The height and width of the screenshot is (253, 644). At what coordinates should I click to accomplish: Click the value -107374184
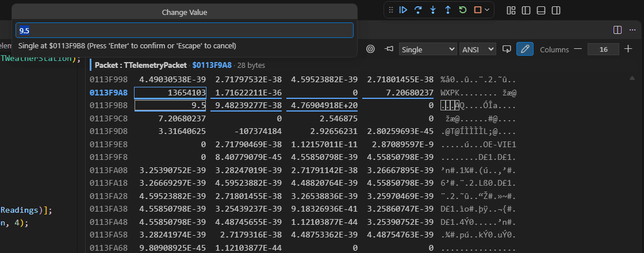[258, 132]
